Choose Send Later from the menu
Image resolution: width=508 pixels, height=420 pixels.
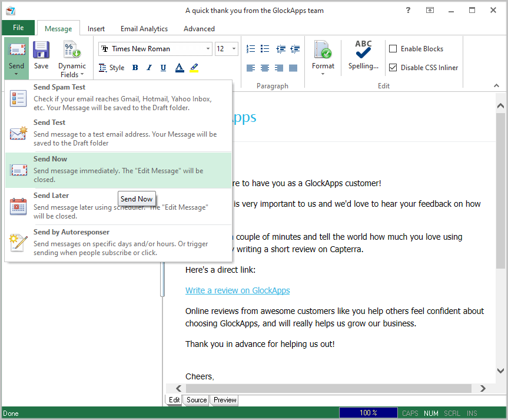point(118,206)
